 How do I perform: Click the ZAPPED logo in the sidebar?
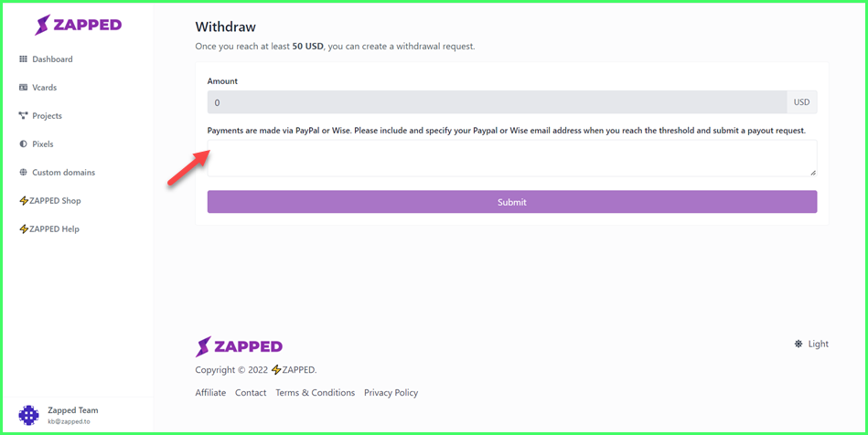click(78, 25)
